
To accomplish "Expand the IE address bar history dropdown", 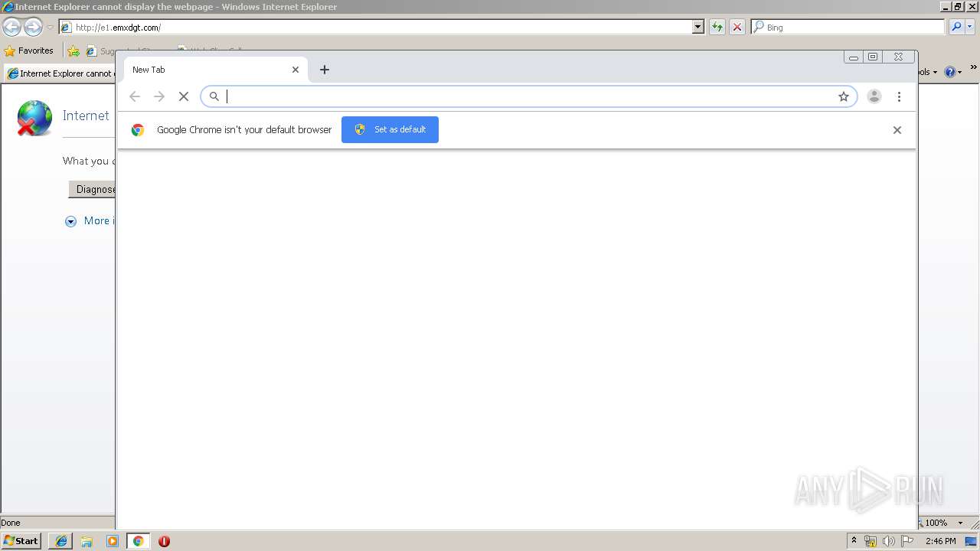I will tap(698, 27).
